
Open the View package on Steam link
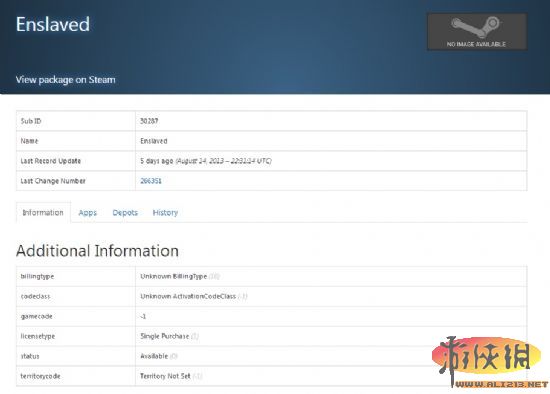65,80
